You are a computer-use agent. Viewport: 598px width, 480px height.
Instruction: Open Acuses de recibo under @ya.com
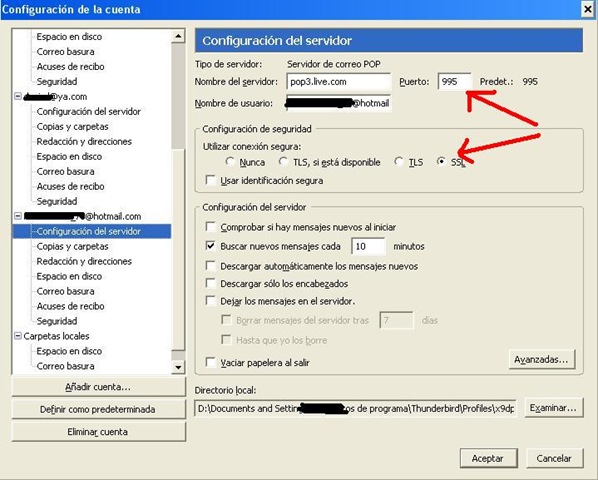point(70,186)
